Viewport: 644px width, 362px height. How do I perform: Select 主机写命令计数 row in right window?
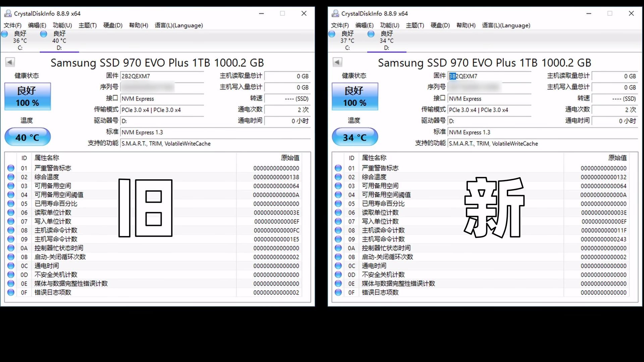coord(481,239)
